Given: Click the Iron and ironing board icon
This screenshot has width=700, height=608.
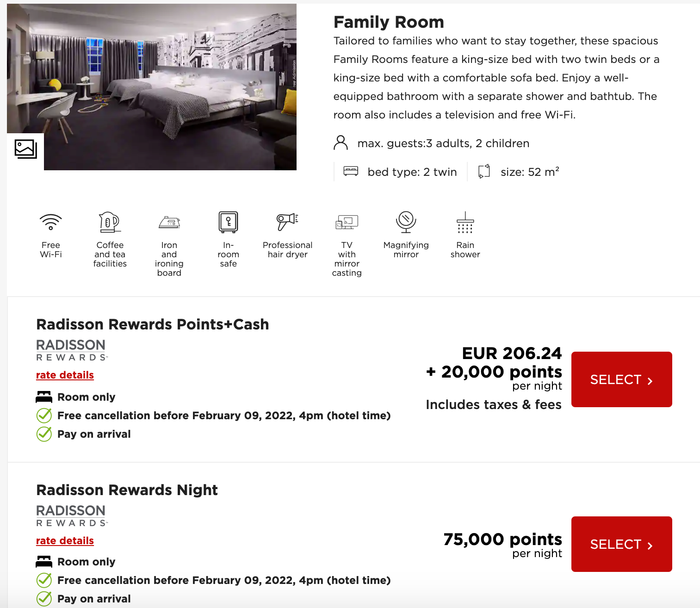Looking at the screenshot, I should (x=169, y=222).
